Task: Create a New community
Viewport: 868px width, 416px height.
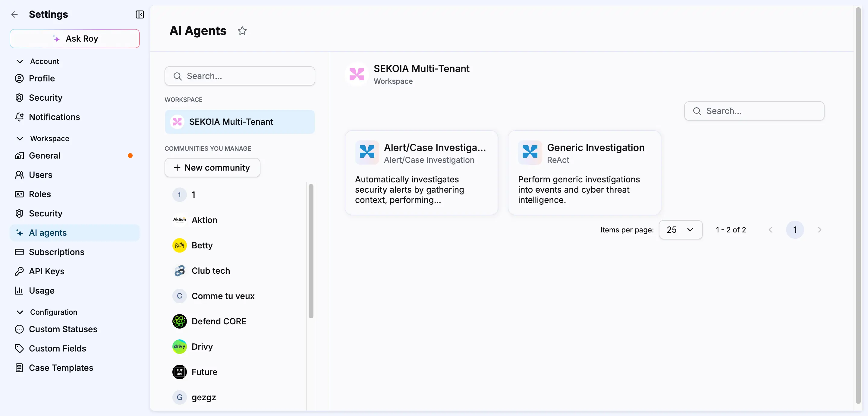Action: tap(212, 168)
